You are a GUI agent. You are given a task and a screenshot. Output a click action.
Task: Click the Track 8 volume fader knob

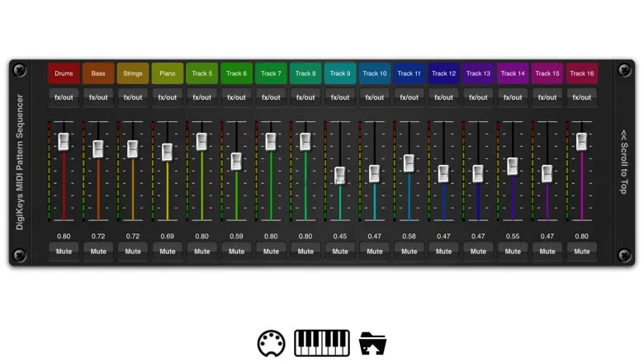tap(305, 142)
